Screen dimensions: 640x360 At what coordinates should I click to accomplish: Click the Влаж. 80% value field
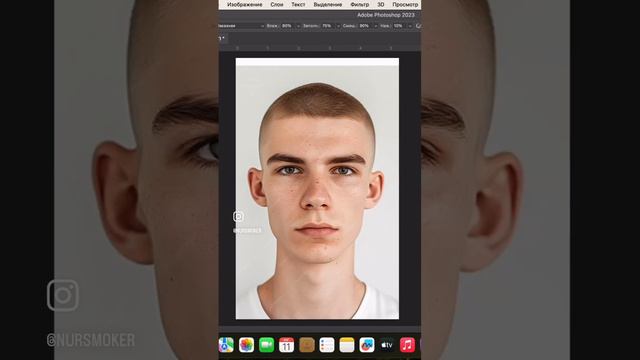tap(287, 26)
